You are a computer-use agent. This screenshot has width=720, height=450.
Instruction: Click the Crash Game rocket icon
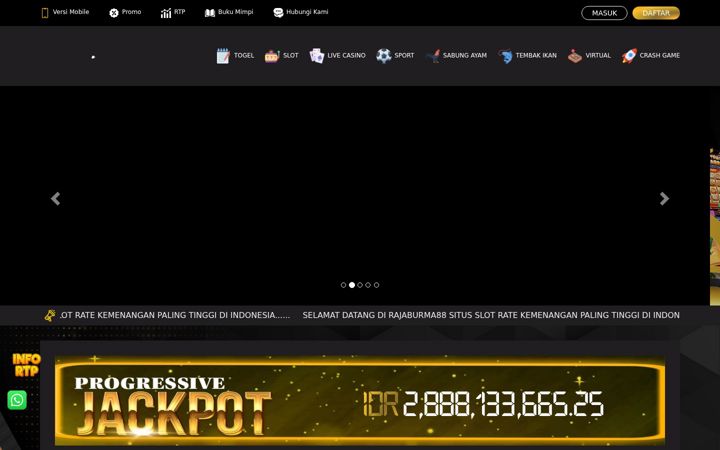tap(630, 56)
